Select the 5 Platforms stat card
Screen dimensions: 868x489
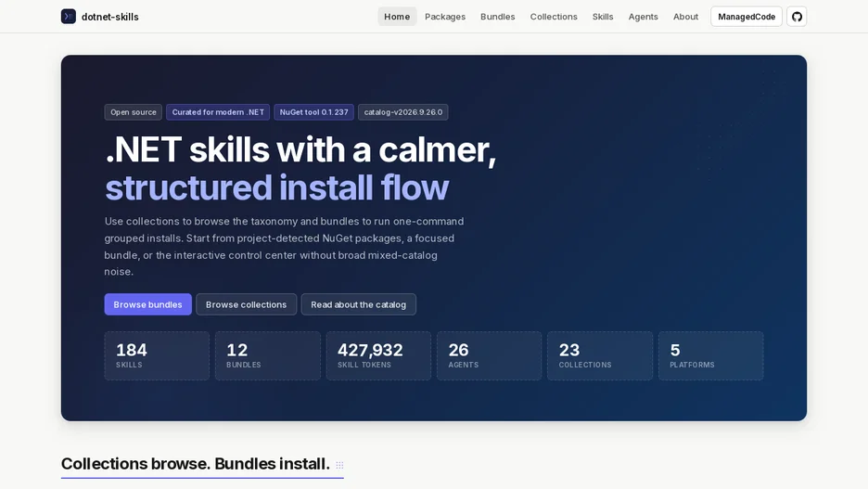(710, 356)
